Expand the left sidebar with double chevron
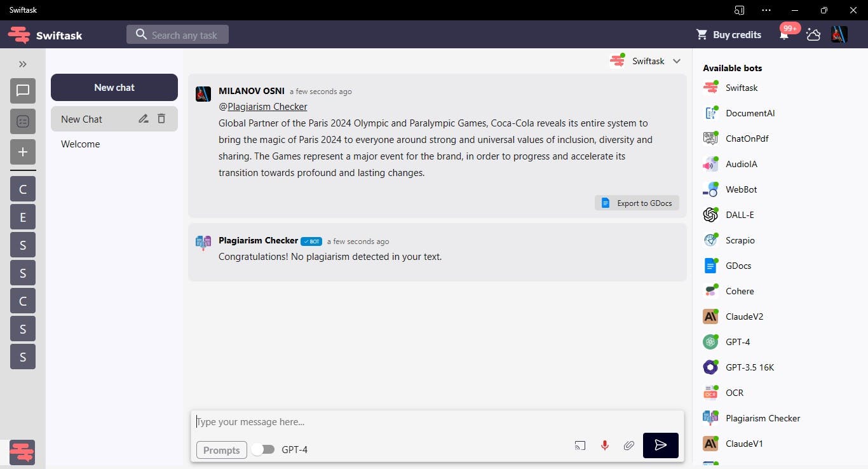 tap(23, 64)
